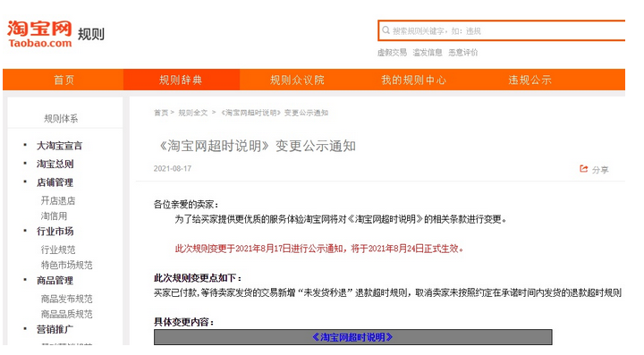Click the 《淘宝网超时说明》 link in the table header
644x355 pixels.
click(x=352, y=337)
